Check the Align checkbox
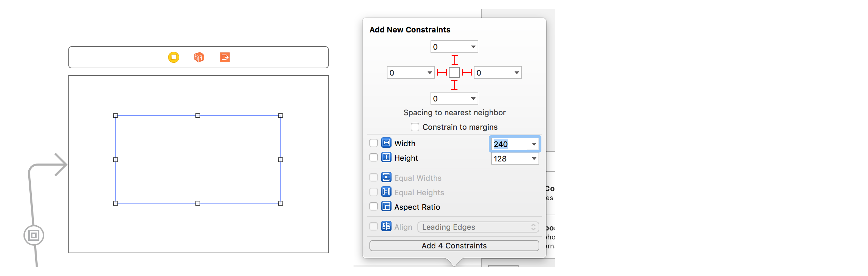868x276 pixels. click(x=374, y=226)
